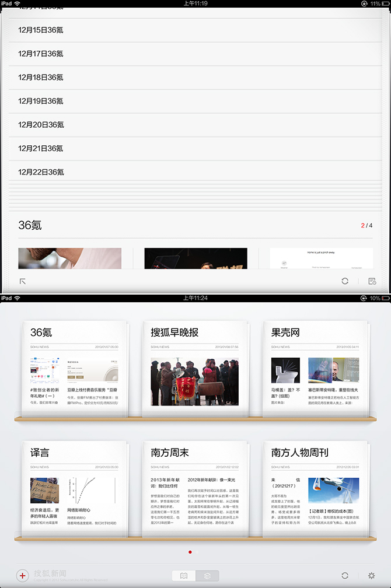This screenshot has height=588, width=391.
Task: Tap the 经济衰退后 article headline
Action: [45, 513]
